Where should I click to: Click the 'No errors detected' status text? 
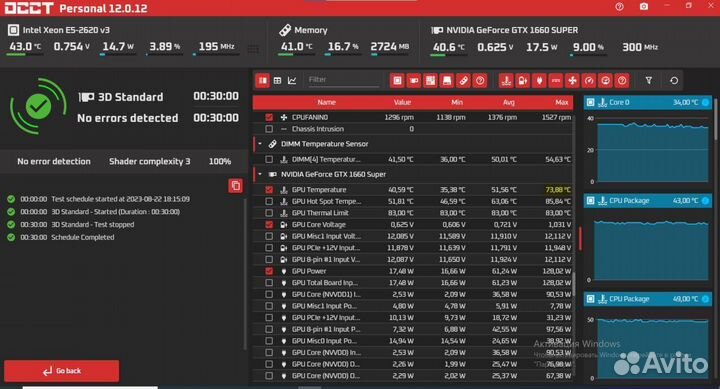[128, 118]
